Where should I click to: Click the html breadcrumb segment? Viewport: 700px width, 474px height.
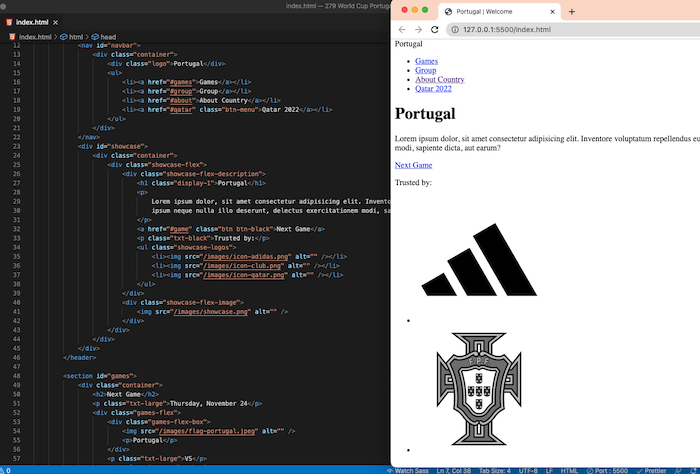75,37
